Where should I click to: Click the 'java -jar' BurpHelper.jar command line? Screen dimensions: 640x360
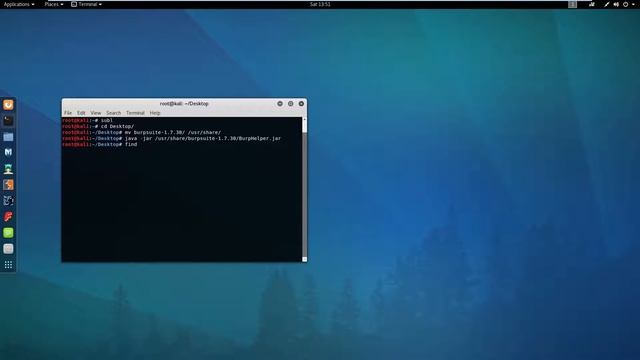pos(171,138)
